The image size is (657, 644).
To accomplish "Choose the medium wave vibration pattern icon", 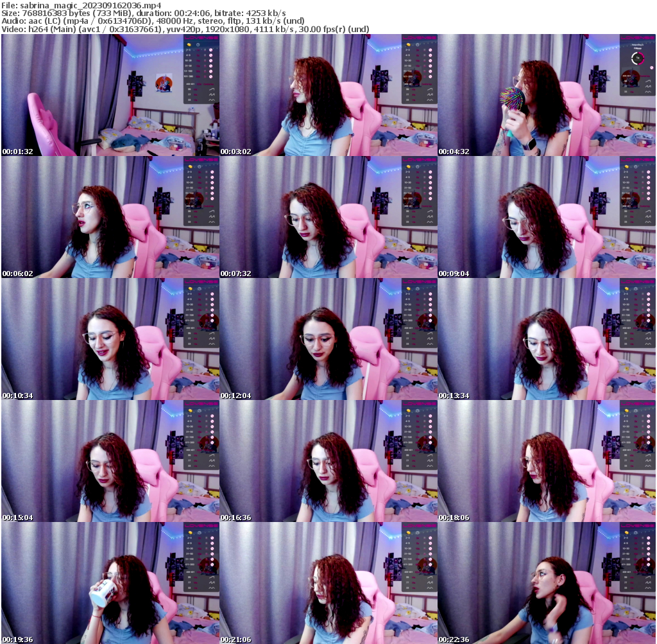I will tap(213, 94).
